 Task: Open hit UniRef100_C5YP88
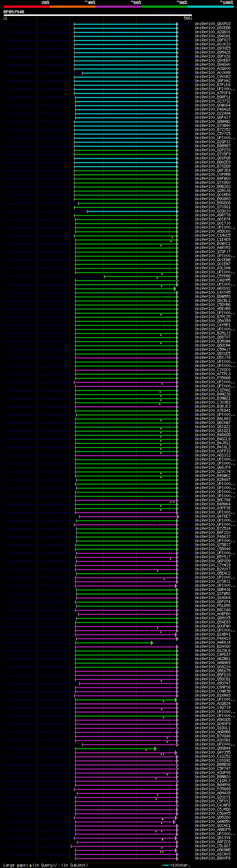tap(213, 276)
